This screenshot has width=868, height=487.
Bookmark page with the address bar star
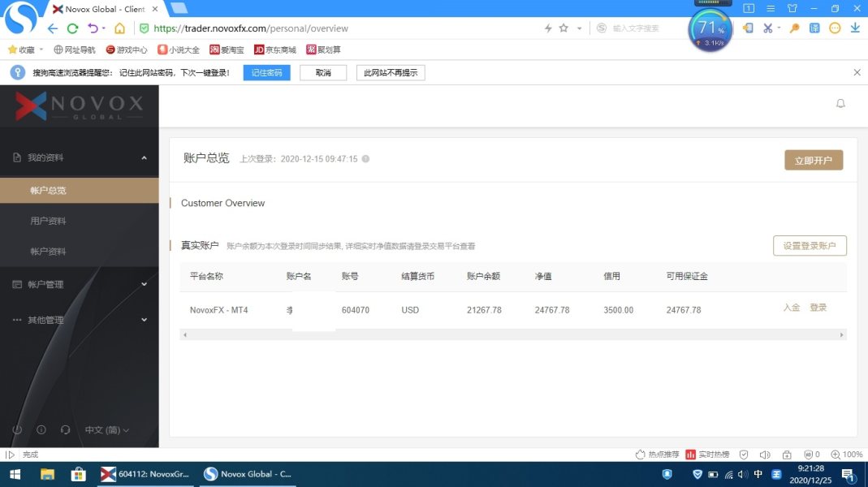click(x=564, y=28)
